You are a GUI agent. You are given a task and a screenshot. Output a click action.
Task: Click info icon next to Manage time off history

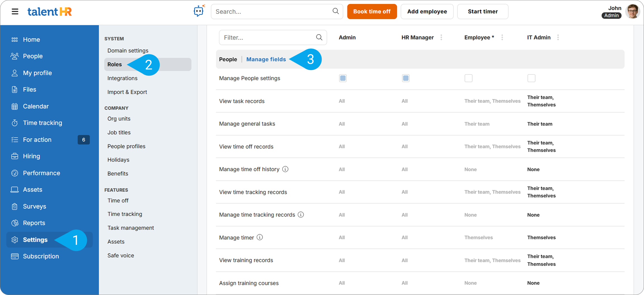[285, 169]
